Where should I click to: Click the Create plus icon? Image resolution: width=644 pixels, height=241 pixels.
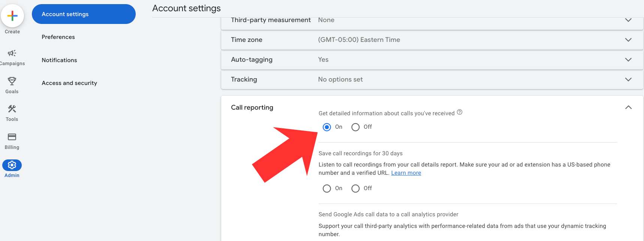(x=12, y=16)
